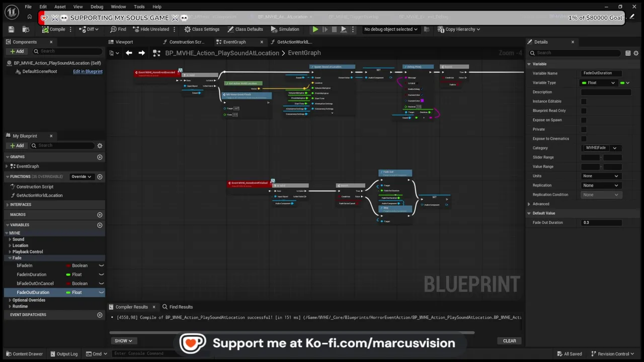Toggle the Private checkbox
The height and width of the screenshot is (362, 644).
tap(584, 129)
